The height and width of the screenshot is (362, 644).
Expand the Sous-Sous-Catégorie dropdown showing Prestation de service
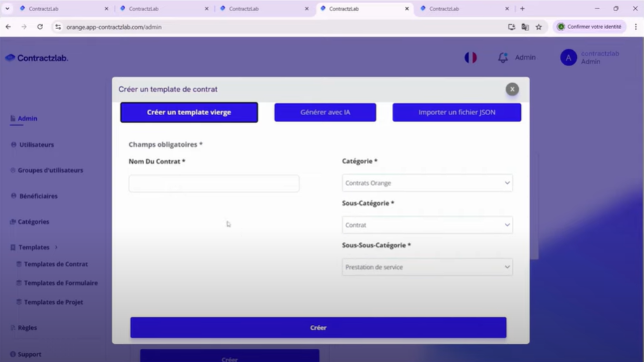(x=427, y=267)
